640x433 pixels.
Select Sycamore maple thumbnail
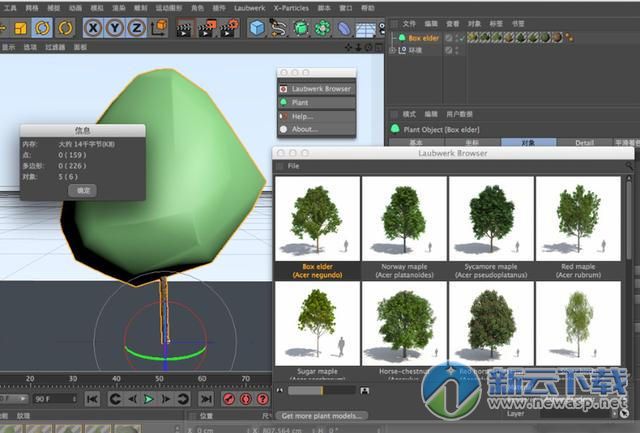[491, 218]
